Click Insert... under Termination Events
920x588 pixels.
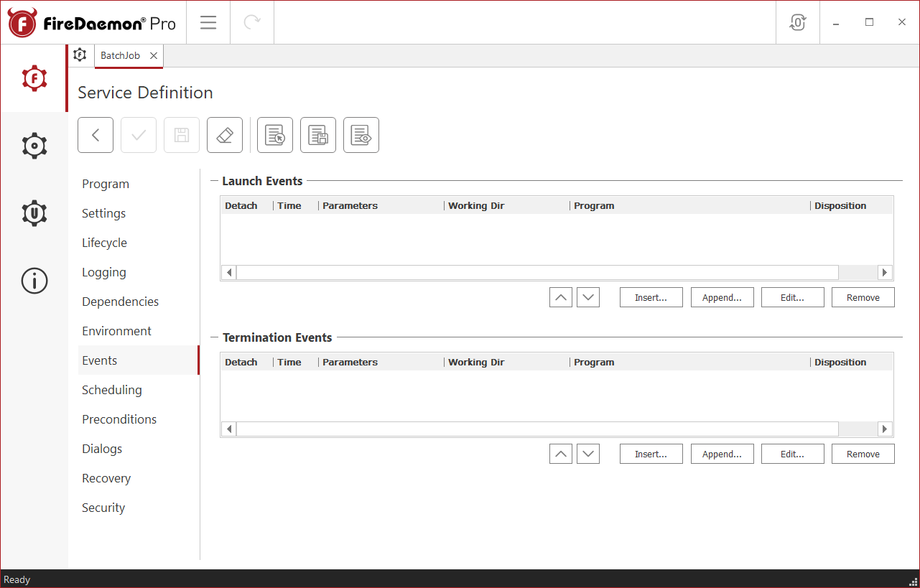[651, 454]
